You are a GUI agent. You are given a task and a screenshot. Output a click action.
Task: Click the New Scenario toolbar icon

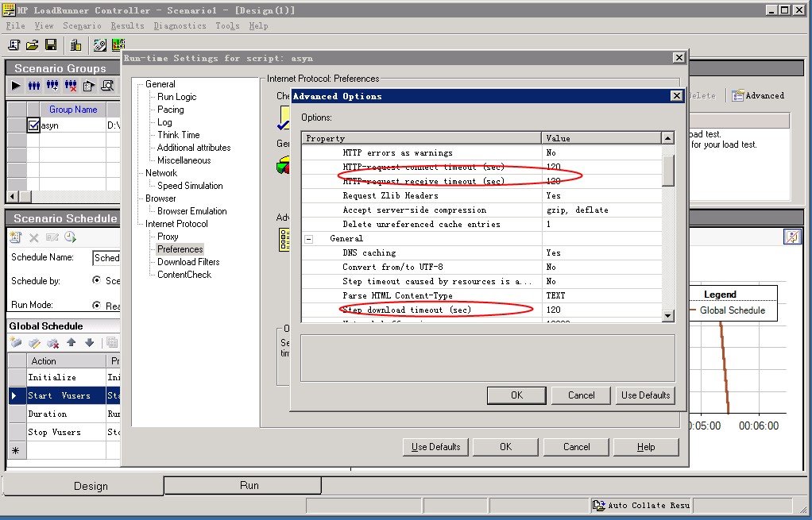[x=14, y=45]
